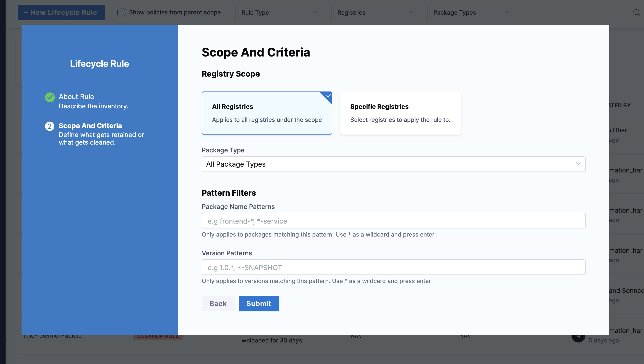Toggle Show policies from parent scope checkbox

[x=121, y=12]
